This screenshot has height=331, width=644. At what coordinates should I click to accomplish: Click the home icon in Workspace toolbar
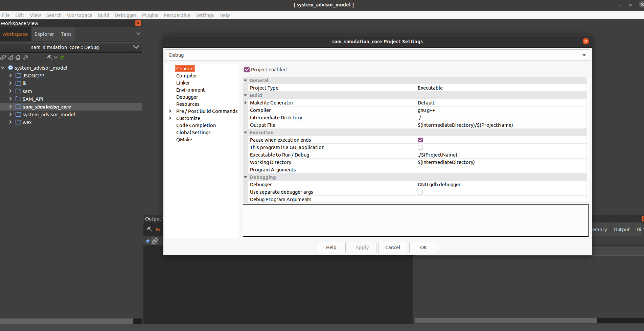(18, 57)
